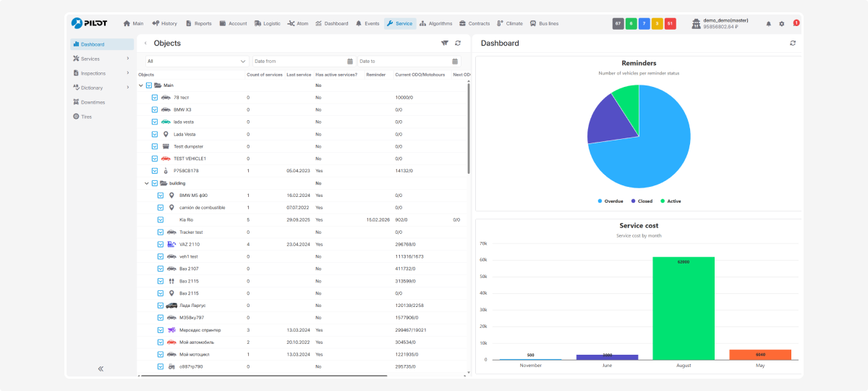Open the notifications bell

[x=768, y=24]
